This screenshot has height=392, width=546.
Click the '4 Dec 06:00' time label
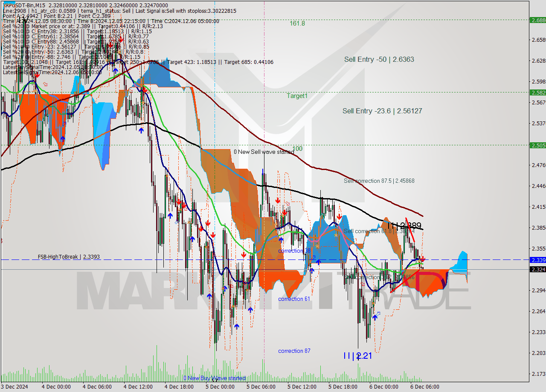(97, 387)
